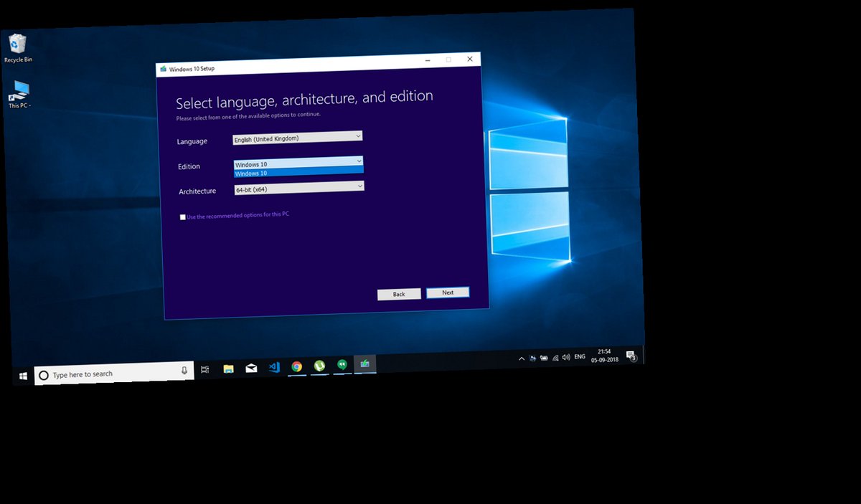The image size is (861, 504).
Task: Open Visual Studio Code from taskbar
Action: point(273,367)
